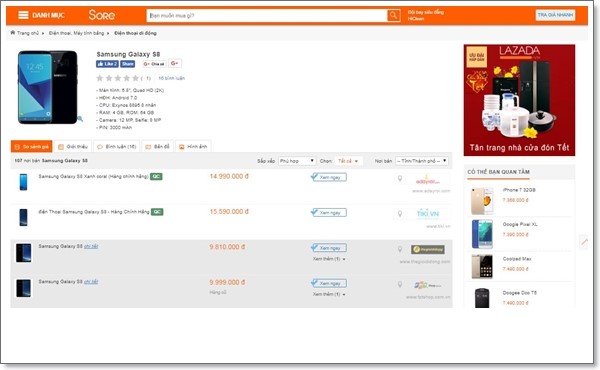Switch to the Bình luận tab
Image resolution: width=600 pixels, height=370 pixels.
pos(117,147)
